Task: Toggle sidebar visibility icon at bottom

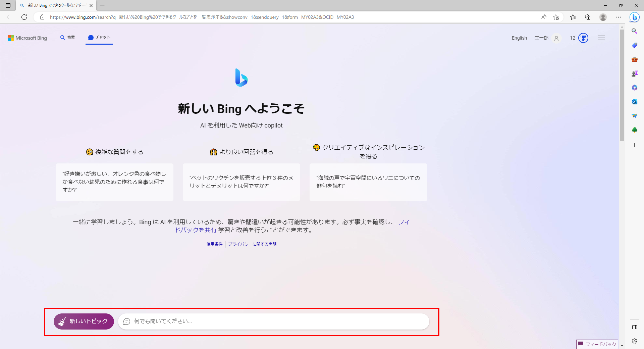Action: point(634,327)
